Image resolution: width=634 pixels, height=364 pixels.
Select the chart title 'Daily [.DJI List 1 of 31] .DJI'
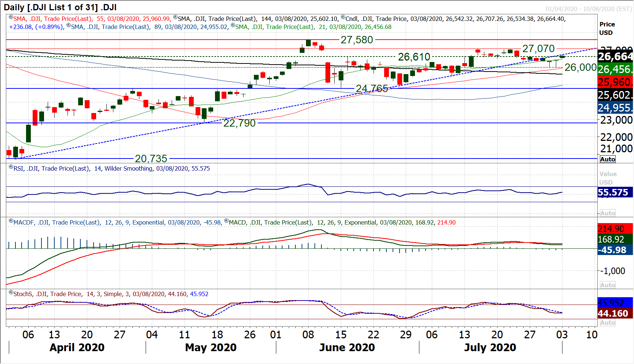60,7
